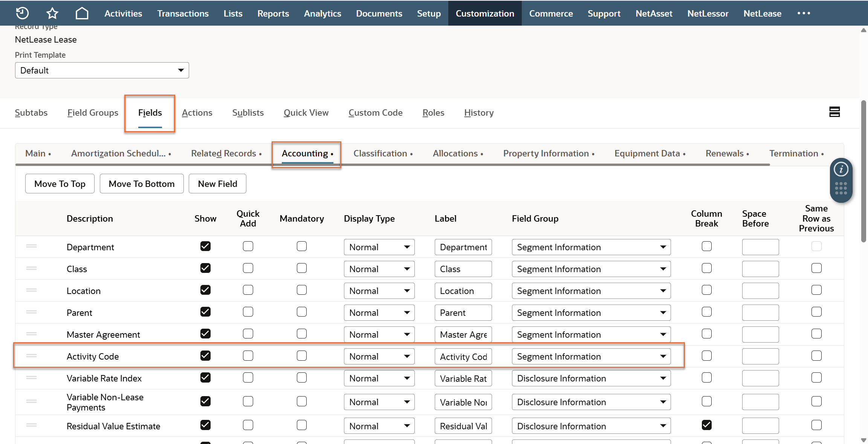Click the floating info help icon
The image size is (868, 444).
click(841, 169)
